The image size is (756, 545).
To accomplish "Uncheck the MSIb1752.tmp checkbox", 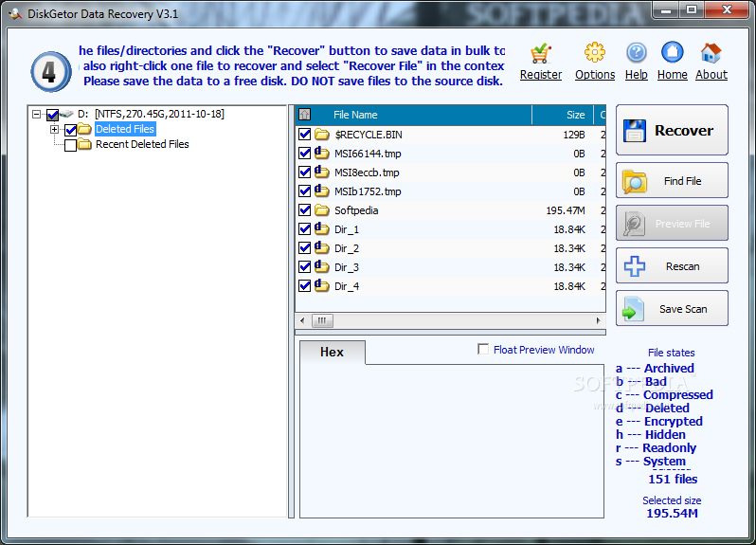I will coord(304,191).
